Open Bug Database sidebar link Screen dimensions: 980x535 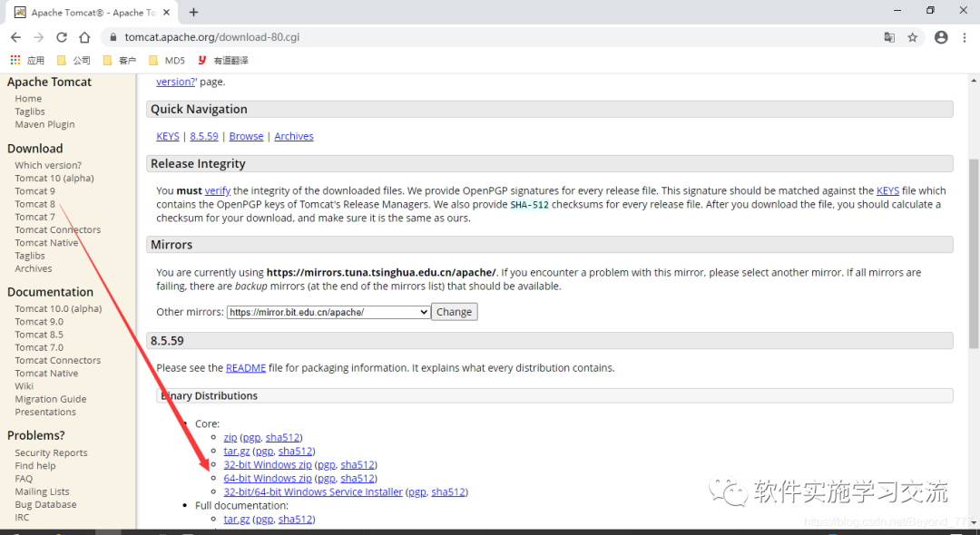(45, 504)
